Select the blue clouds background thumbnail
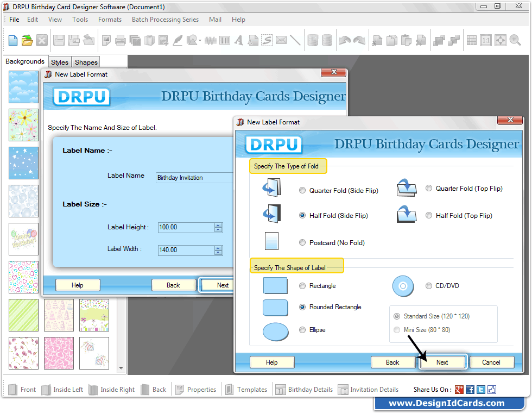This screenshot has width=532, height=413. click(x=23, y=87)
